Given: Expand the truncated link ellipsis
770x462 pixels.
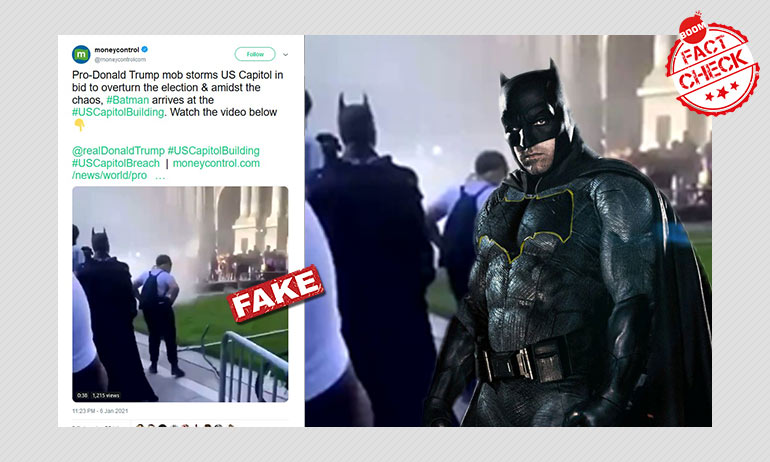Looking at the screenshot, I should (160, 176).
